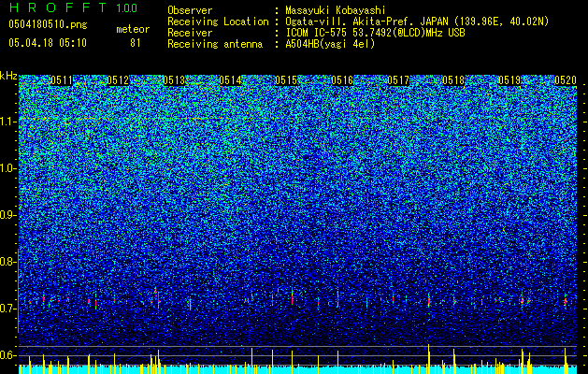This screenshot has width=588, height=374.
Task: Click the 0518 time marker
Action: click(x=453, y=80)
